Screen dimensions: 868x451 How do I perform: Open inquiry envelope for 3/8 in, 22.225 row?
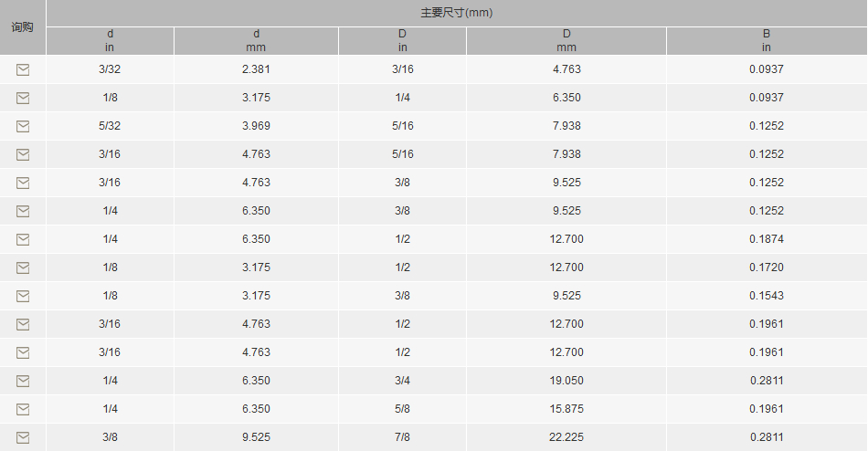[x=23, y=437]
